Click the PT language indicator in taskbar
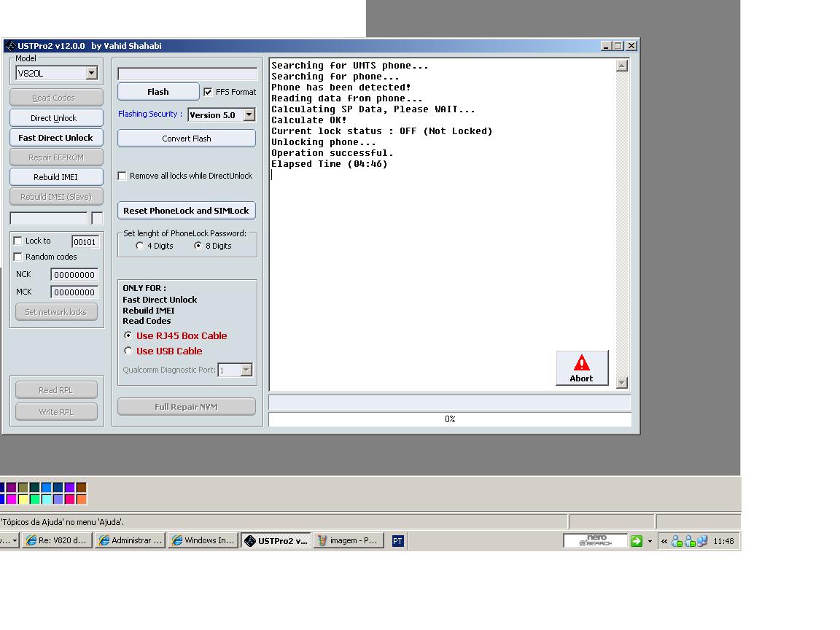Image resolution: width=840 pixels, height=630 pixels. pos(397,541)
